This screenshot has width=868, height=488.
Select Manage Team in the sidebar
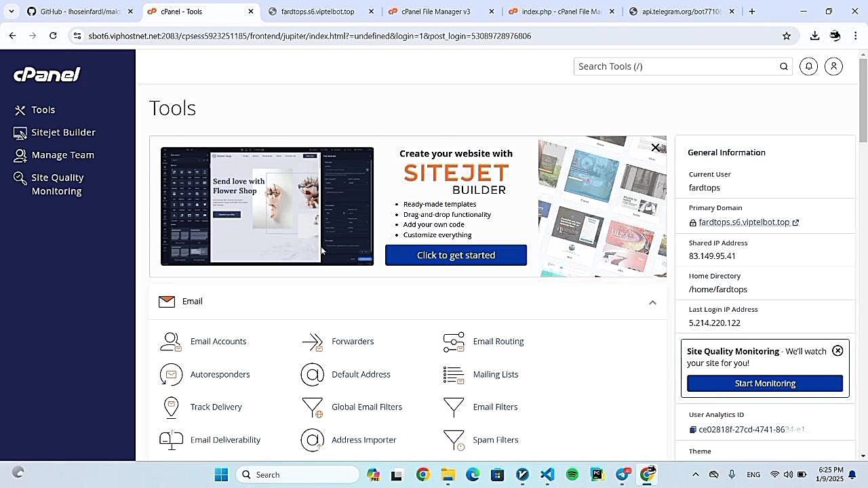(54, 155)
